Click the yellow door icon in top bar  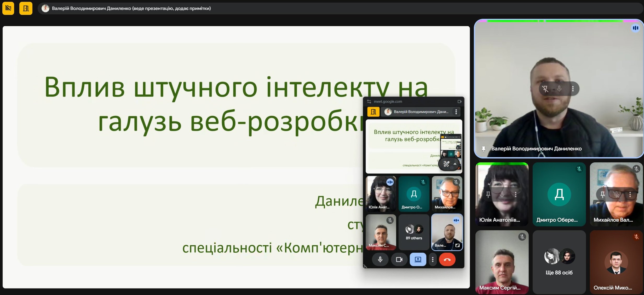(x=26, y=8)
